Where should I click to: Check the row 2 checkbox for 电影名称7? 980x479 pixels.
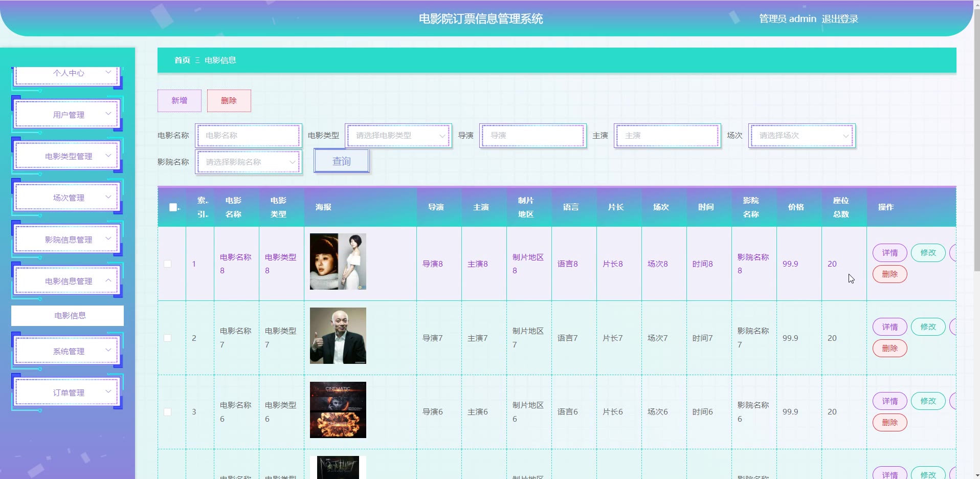[x=167, y=338]
